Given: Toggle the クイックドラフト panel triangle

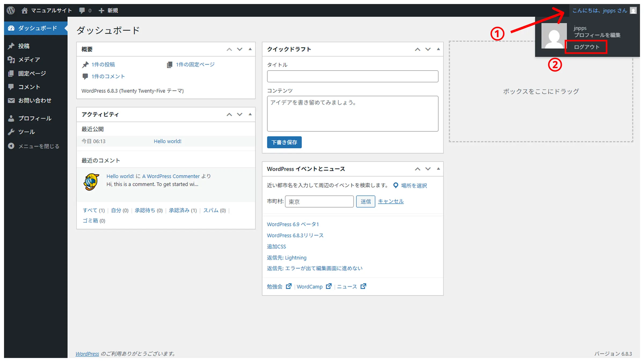Looking at the screenshot, I should click(x=438, y=49).
